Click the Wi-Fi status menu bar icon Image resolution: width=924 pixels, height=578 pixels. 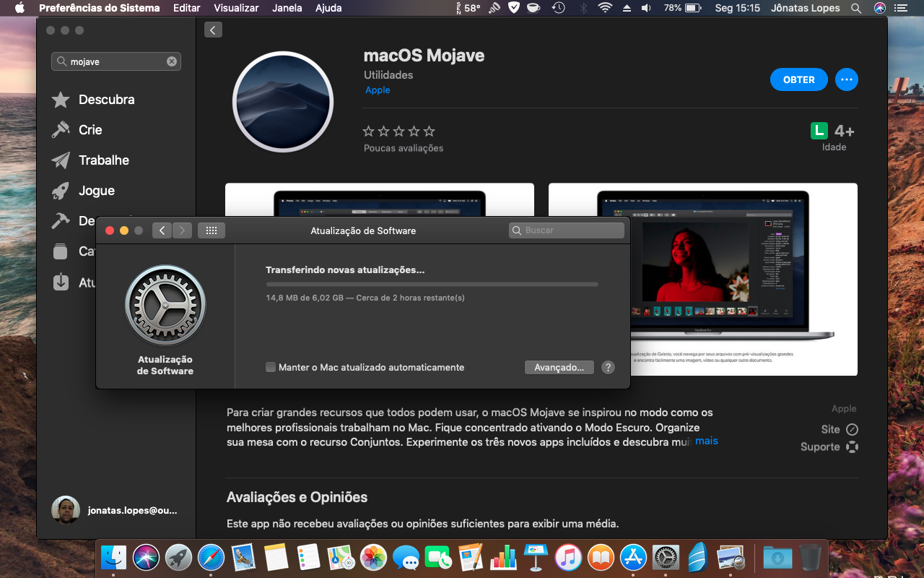605,8
